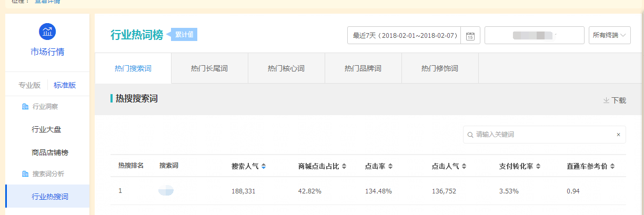Image resolution: width=644 pixels, height=215 pixels.
Task: Open the 所有终端 dropdown
Action: (609, 36)
